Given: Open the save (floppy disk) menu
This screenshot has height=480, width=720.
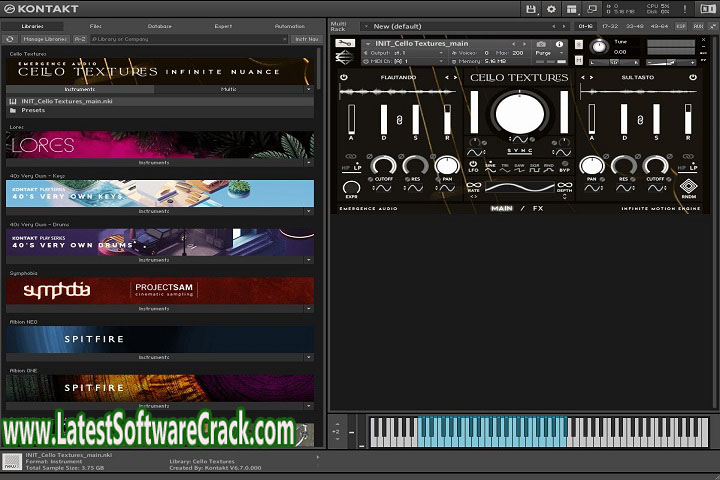Looking at the screenshot, I should [x=531, y=9].
